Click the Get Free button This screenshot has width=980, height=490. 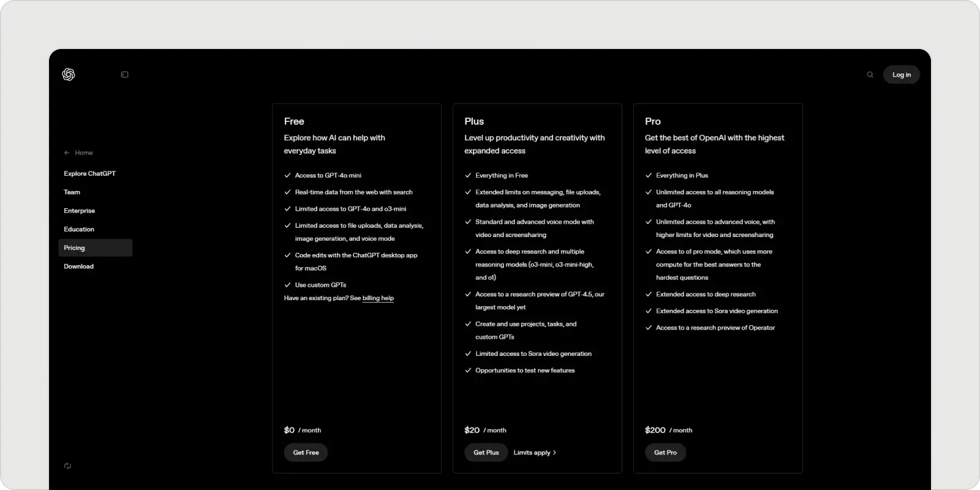306,453
